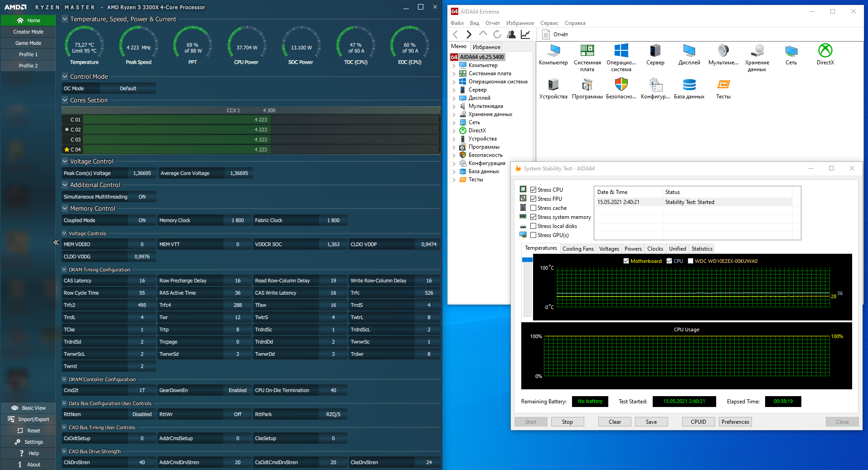The height and width of the screenshot is (470, 868).
Task: Click the Stop button in Stability Test
Action: (x=567, y=422)
